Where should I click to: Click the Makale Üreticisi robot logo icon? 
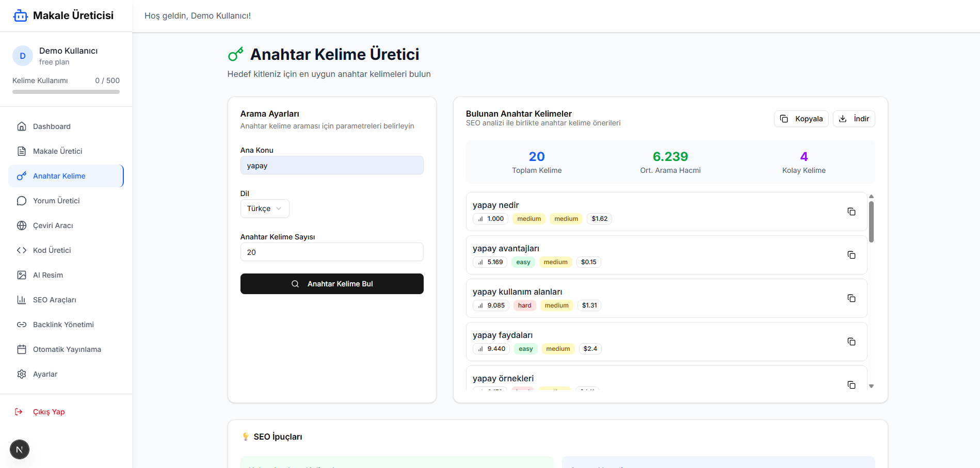pos(21,15)
